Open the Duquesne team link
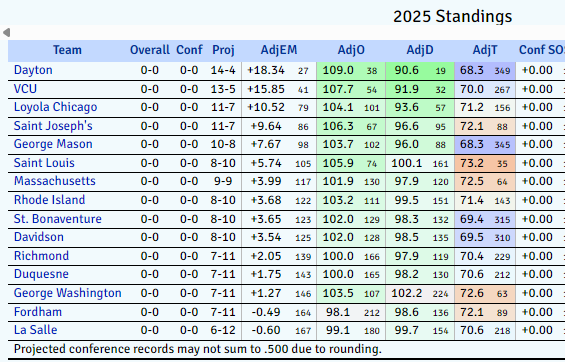The height and width of the screenshot is (362, 565). tap(41, 274)
